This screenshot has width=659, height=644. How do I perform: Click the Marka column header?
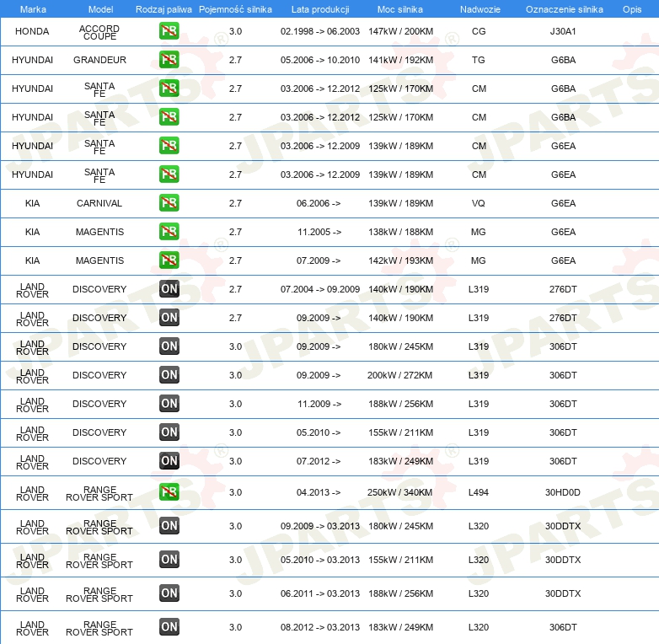(33, 9)
